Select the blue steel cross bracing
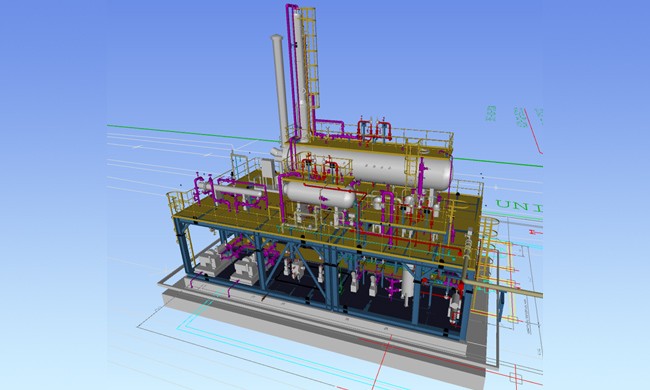The image size is (650, 390). coord(295,265)
